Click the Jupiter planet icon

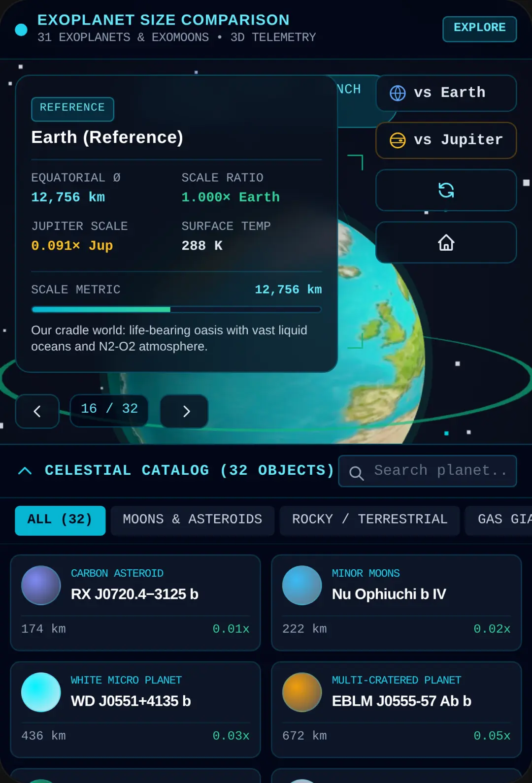click(x=398, y=140)
